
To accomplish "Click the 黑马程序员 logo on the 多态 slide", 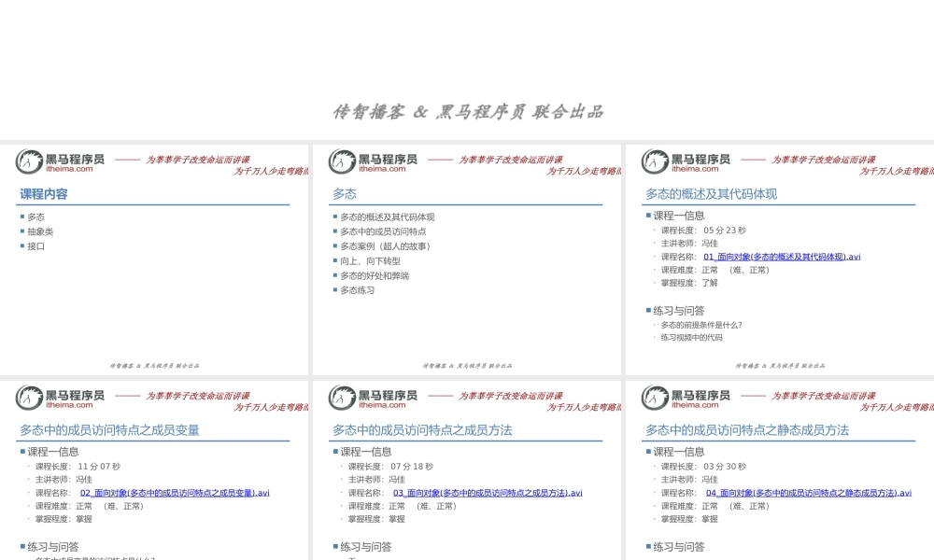I will click(372, 159).
